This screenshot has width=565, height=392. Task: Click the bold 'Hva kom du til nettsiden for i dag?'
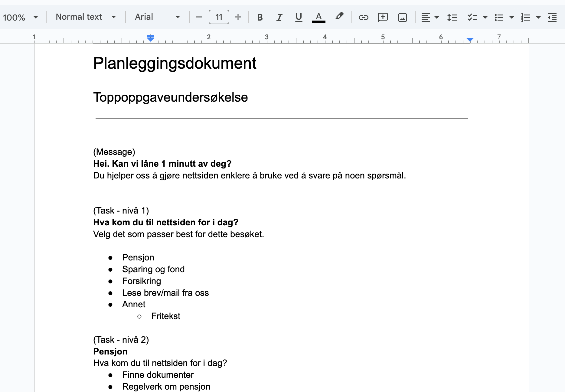click(x=166, y=222)
